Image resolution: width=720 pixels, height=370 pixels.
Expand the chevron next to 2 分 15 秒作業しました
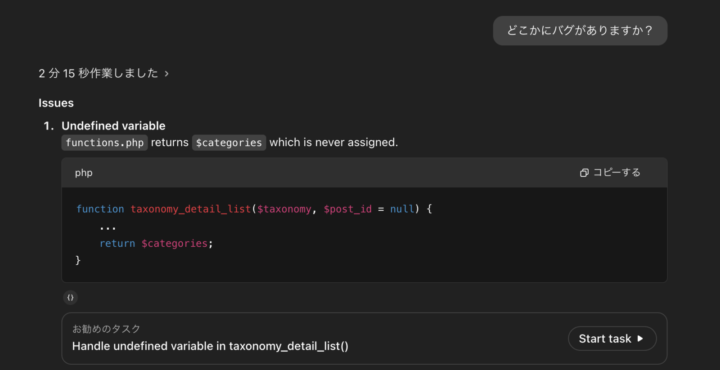click(x=166, y=73)
